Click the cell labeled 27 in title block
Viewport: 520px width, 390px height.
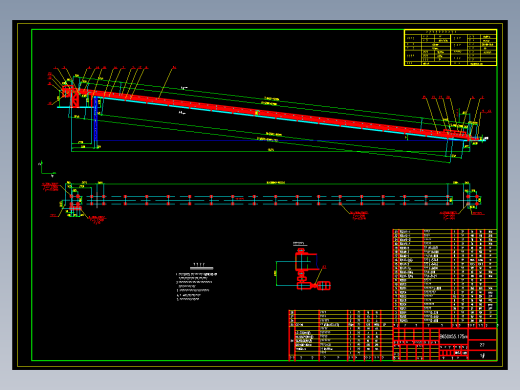pyautogui.click(x=482, y=345)
